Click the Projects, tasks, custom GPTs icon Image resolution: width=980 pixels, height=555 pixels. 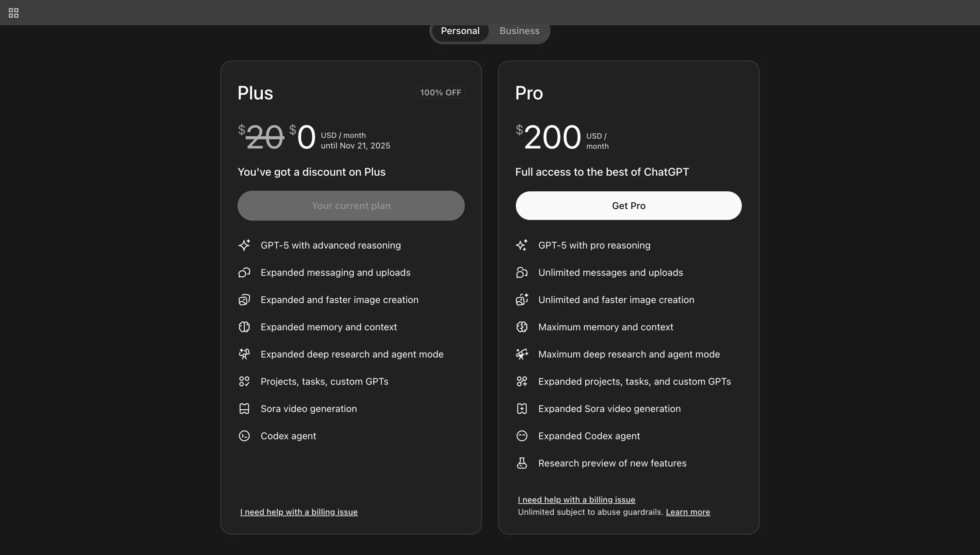pos(244,382)
